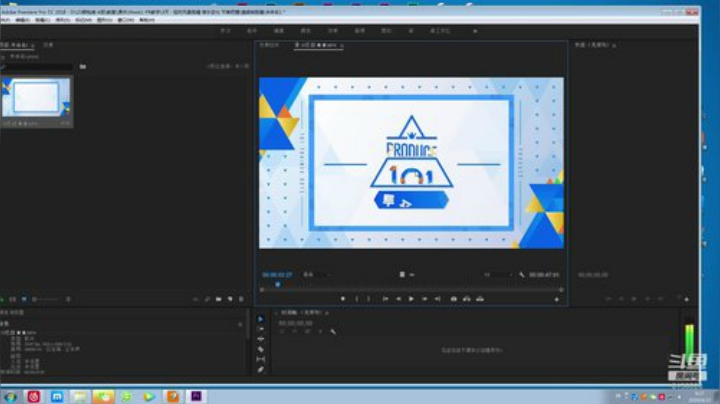Switch Project panel to Icon View
This screenshot has height=404, width=720.
[24, 299]
